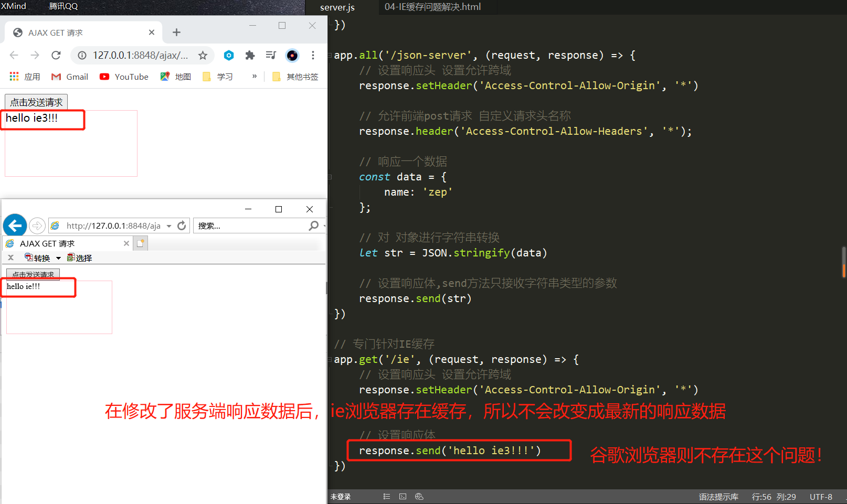The image size is (847, 504).
Task: Close the AJAX GET 请求 Chrome tab
Action: (x=152, y=33)
